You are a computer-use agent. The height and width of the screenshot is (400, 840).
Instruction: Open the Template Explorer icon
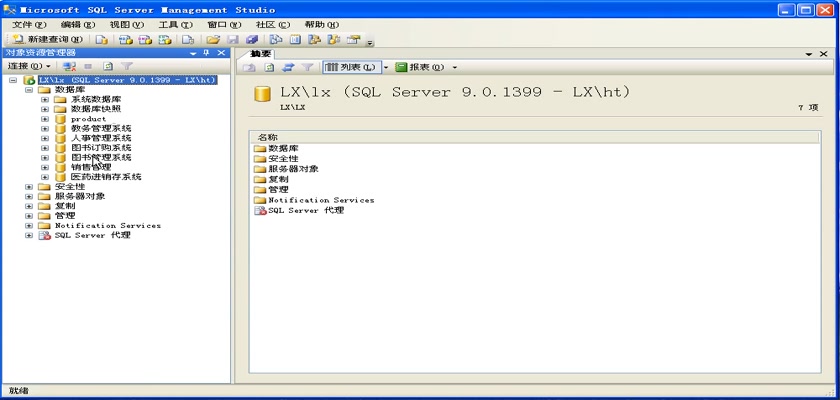click(x=334, y=39)
